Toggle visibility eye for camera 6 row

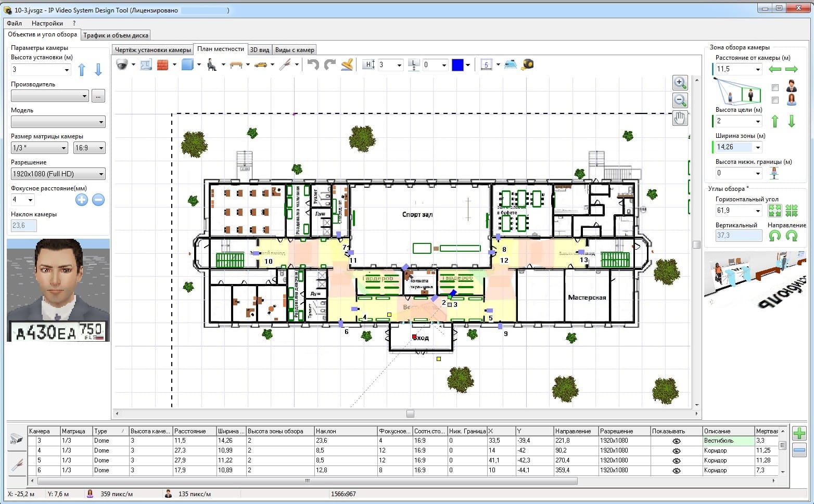click(x=676, y=471)
